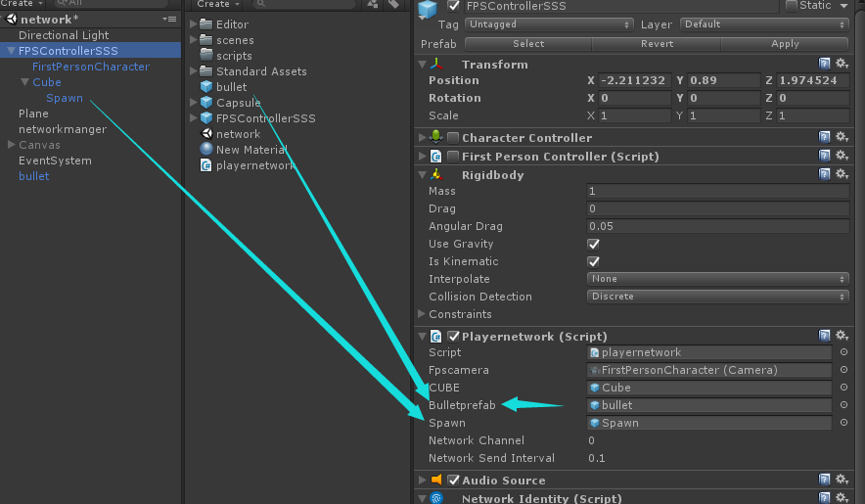Enable First Person Controller script checkbox
The image size is (865, 504).
point(453,157)
